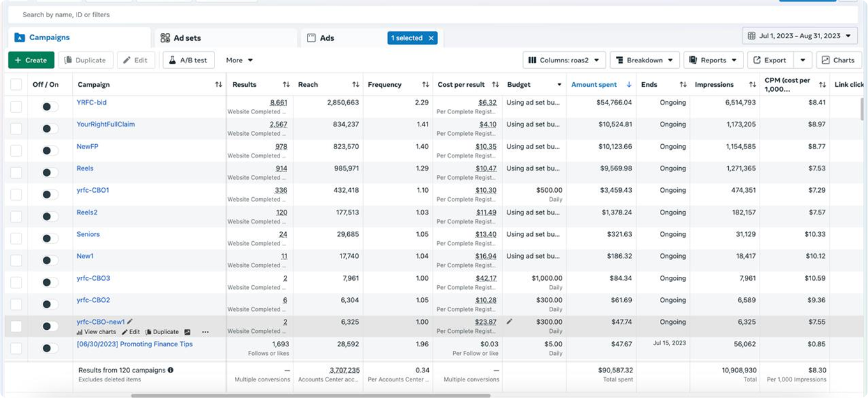Toggle the yrfc-CBO1 campaign switch
This screenshot has width=868, height=398.
pyautogui.click(x=50, y=195)
